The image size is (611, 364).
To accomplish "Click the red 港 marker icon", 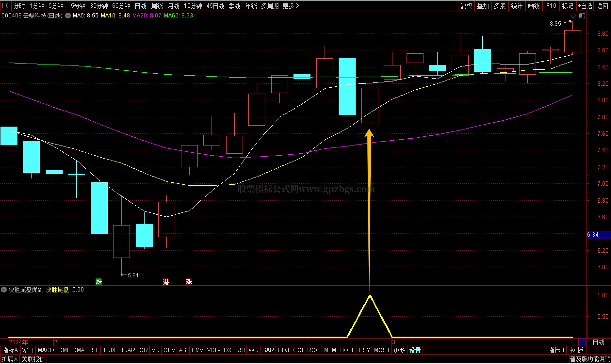I will pyautogui.click(x=166, y=282).
